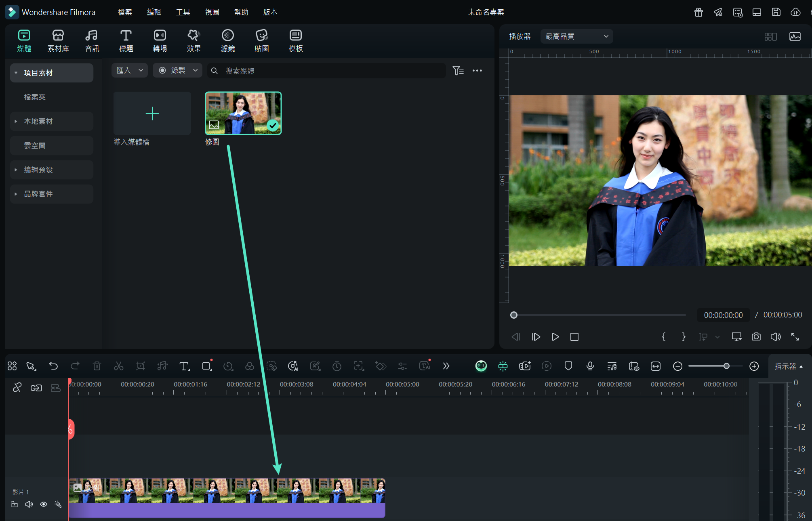Stop the preview playback
This screenshot has height=521, width=812.
[x=574, y=337]
